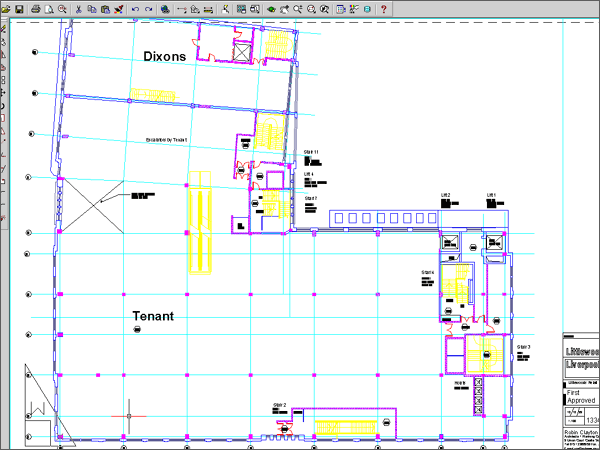Screen dimensions: 600x450
Task: Redo the last undone action
Action: pyautogui.click(x=148, y=9)
